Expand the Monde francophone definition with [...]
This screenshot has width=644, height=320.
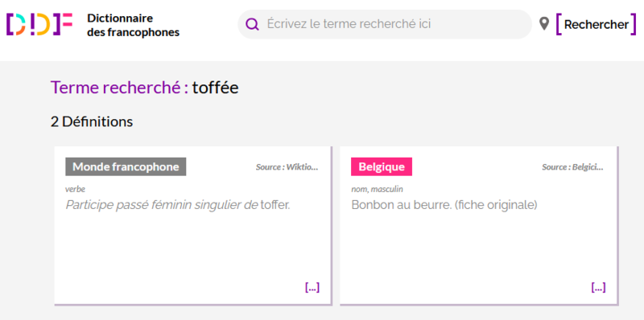click(312, 287)
